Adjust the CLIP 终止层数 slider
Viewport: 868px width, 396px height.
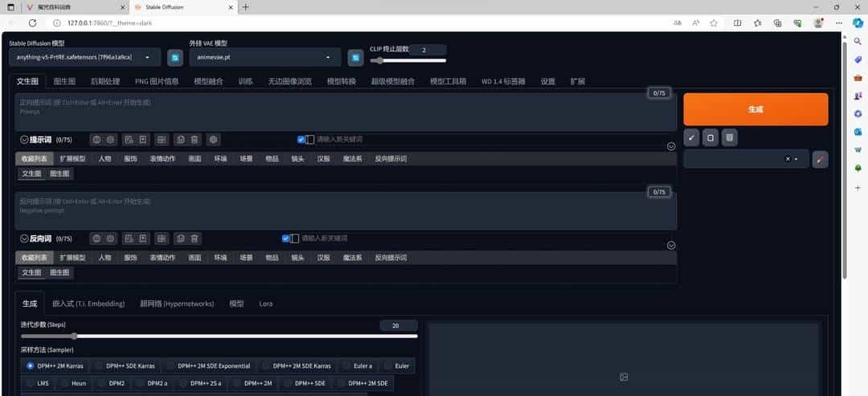click(x=408, y=60)
